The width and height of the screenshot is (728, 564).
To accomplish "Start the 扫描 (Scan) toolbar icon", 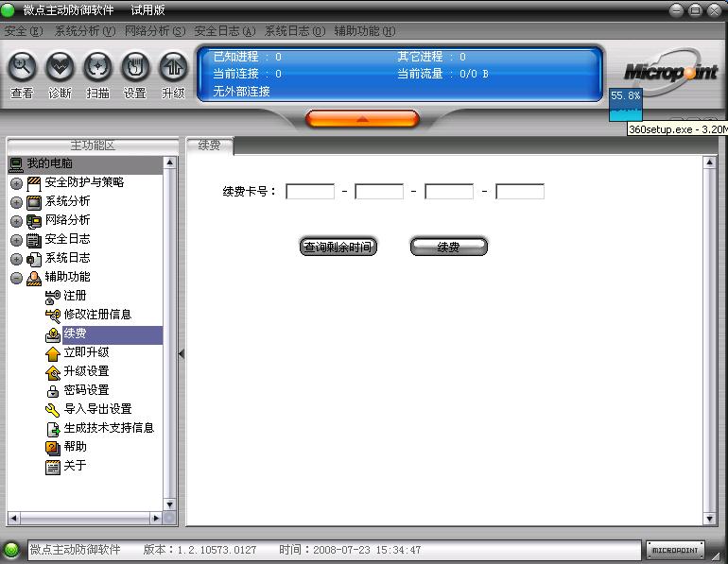I will coord(97,67).
